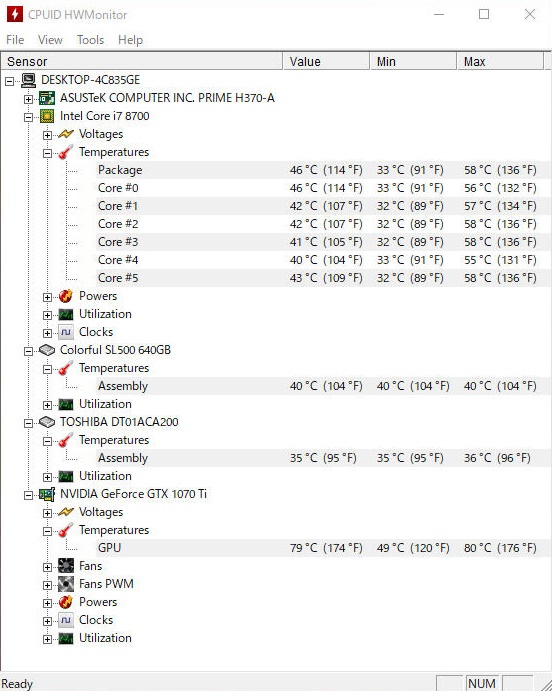Collapse the NVIDIA GeForce GTX 1070 Ti node

click(28, 495)
